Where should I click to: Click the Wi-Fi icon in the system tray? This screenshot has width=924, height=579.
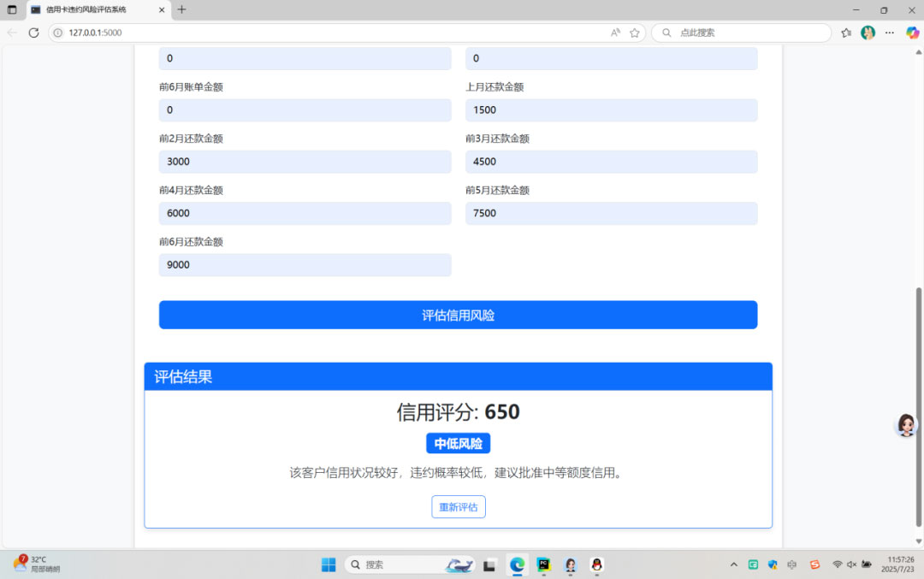click(837, 564)
